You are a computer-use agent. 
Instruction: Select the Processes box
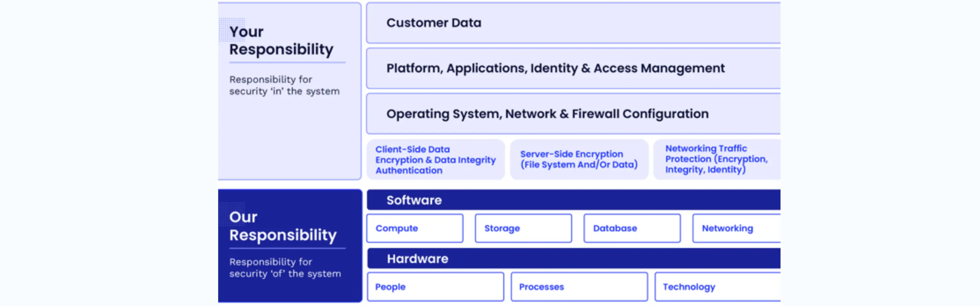pos(579,287)
